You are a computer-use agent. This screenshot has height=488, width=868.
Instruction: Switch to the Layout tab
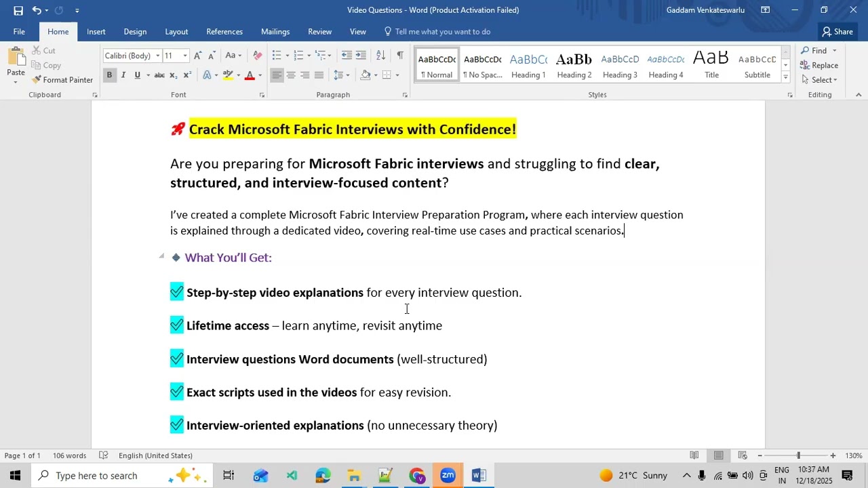coord(176,32)
